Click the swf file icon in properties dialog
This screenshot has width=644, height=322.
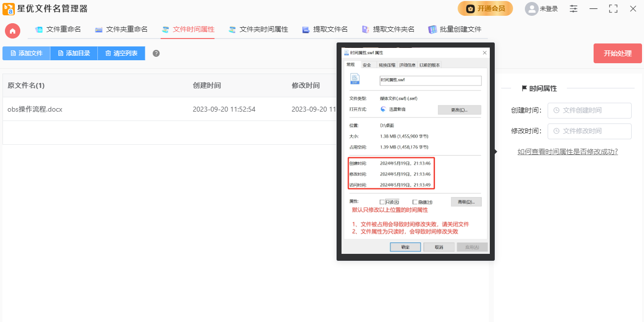355,79
